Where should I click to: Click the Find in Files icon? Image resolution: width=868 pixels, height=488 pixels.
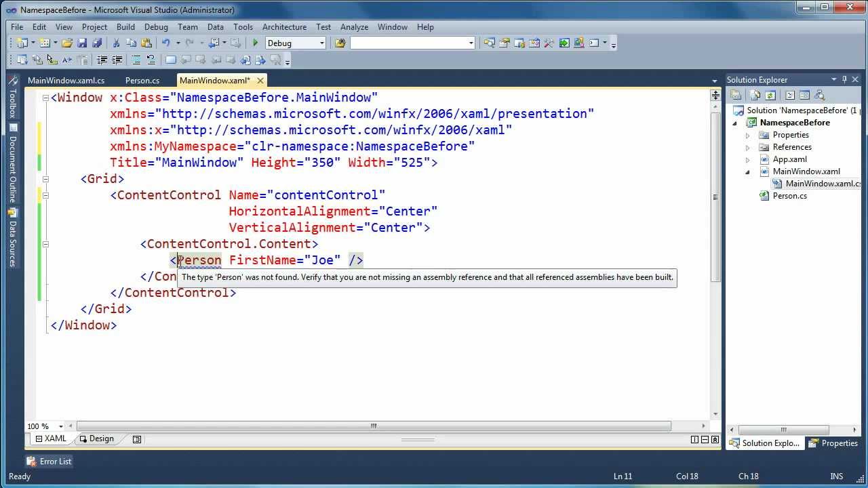point(340,43)
